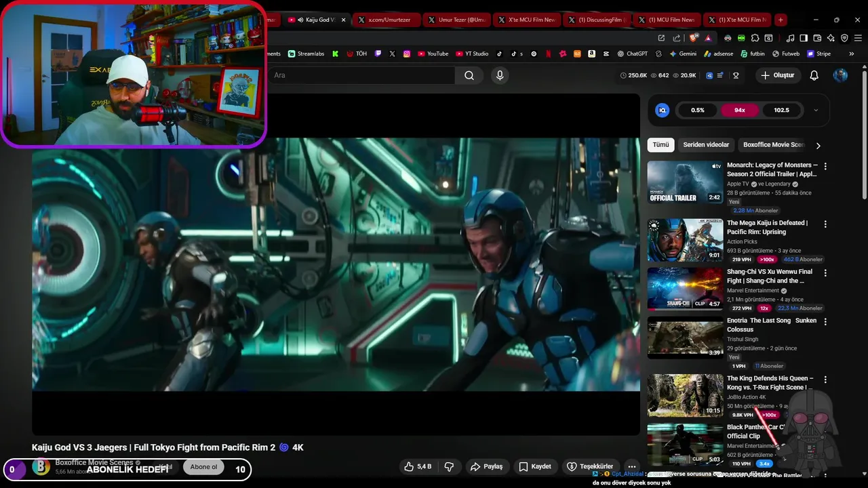The image size is (868, 488).
Task: Click the Teşekkürler thanks button
Action: (590, 466)
